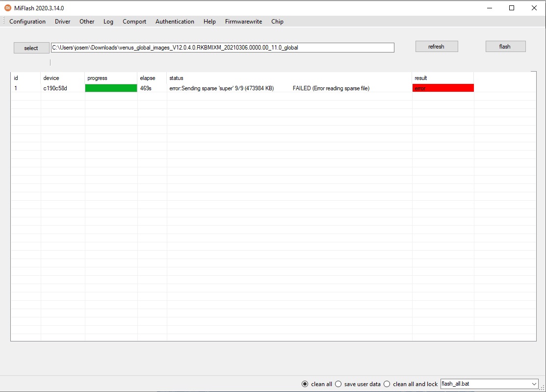Open the Configuration menu
This screenshot has height=392, width=546.
tap(27, 22)
